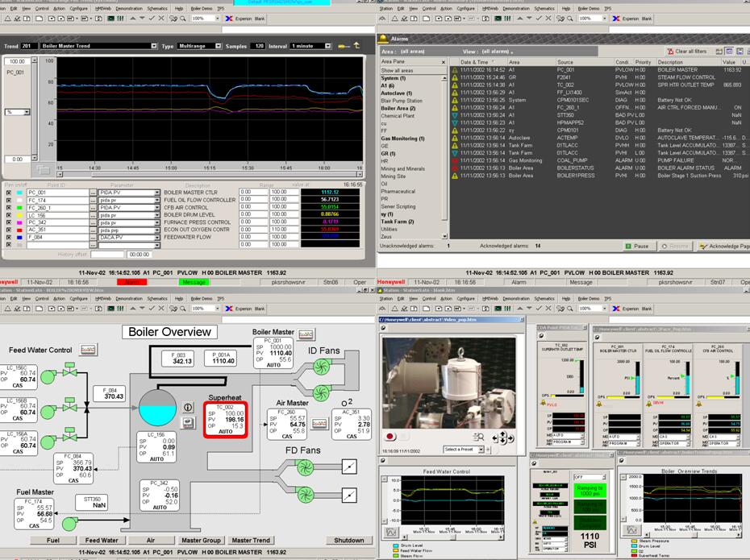Screen dimensions: 750x560
Task: Open Boiler Demo menu in Boiler Overview window
Action: click(202, 299)
